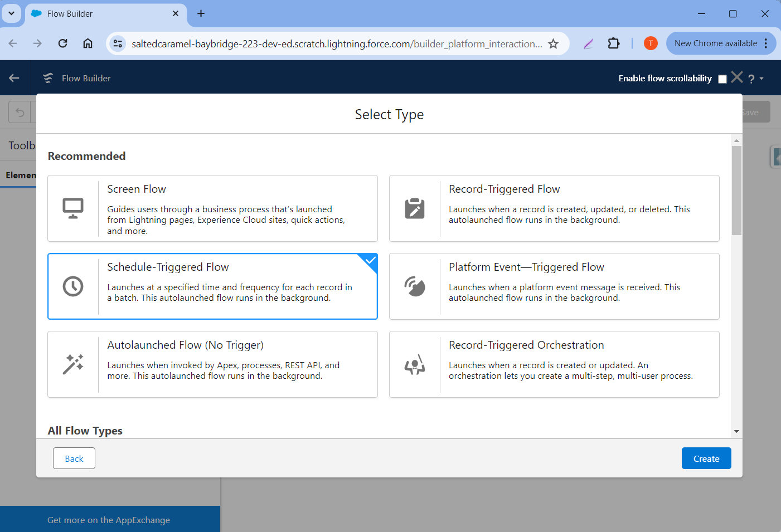This screenshot has height=532, width=781.
Task: Open the tab search dropdown in Chrome
Action: [x=11, y=13]
